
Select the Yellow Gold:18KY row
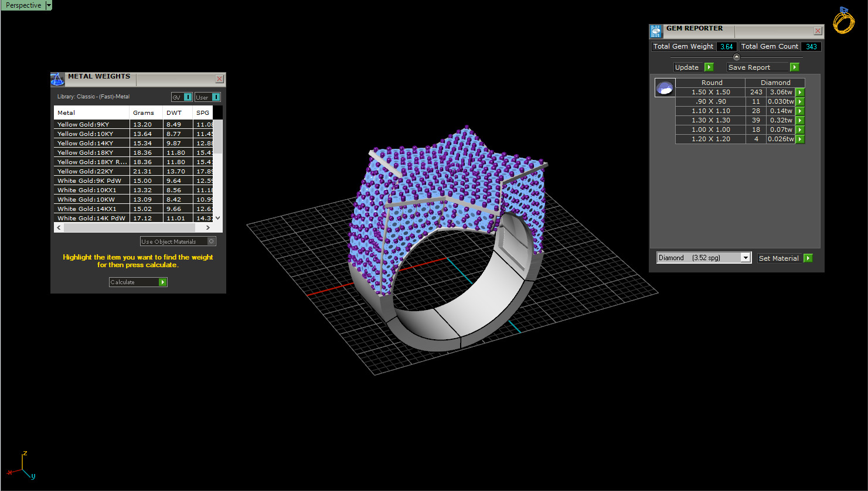click(134, 152)
